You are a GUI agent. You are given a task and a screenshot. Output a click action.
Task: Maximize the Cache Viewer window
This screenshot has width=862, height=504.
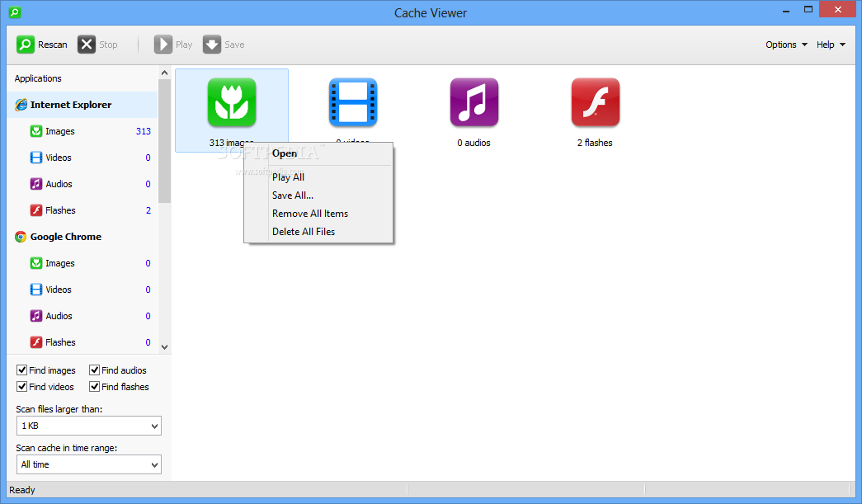click(x=808, y=9)
